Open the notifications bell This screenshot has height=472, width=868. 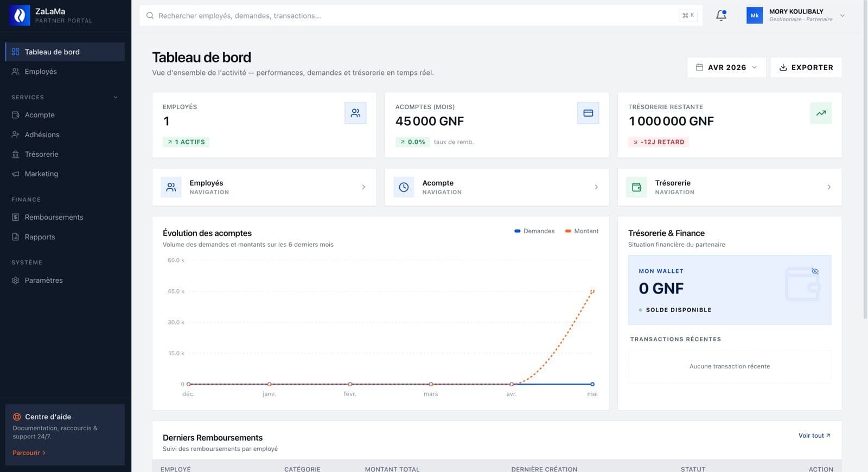(x=721, y=16)
